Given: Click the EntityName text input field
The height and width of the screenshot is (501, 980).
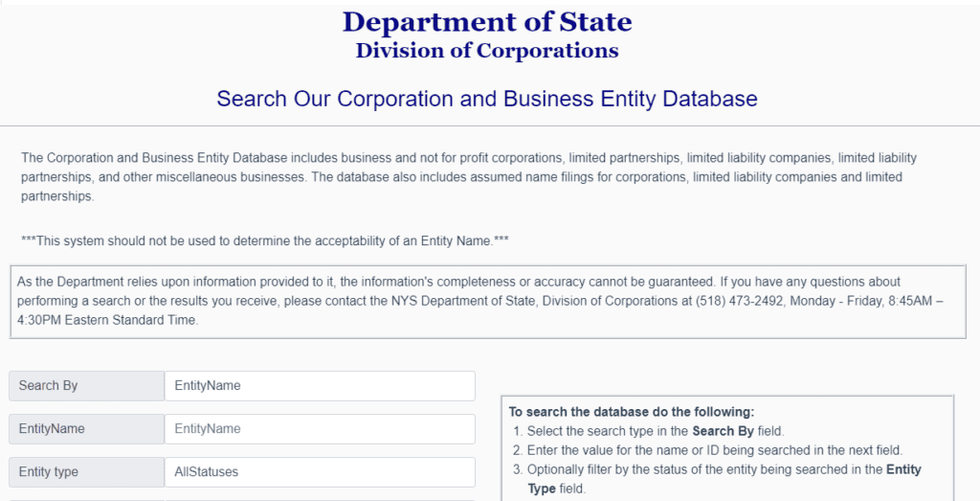Looking at the screenshot, I should [x=320, y=429].
